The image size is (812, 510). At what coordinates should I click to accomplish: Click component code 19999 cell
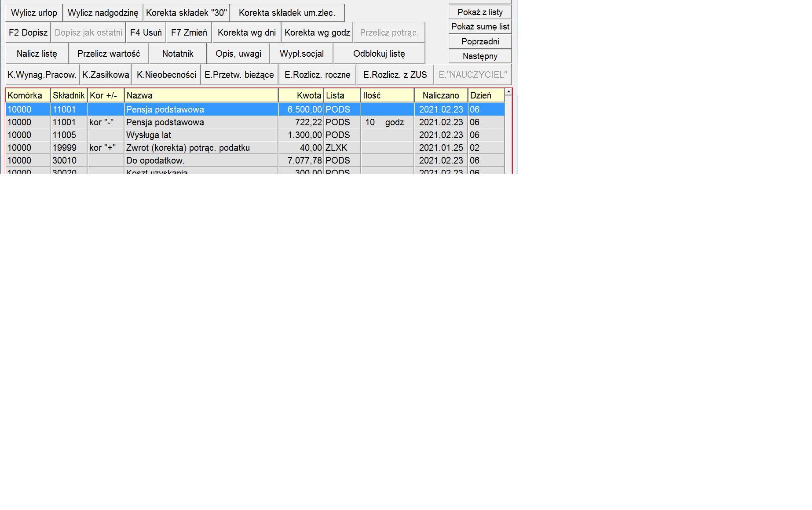69,148
